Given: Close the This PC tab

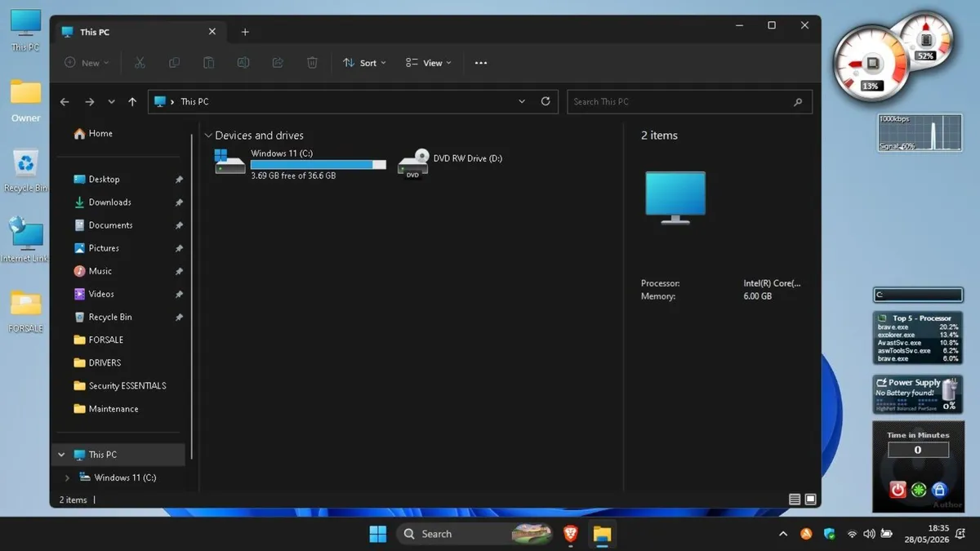Looking at the screenshot, I should pos(212,32).
